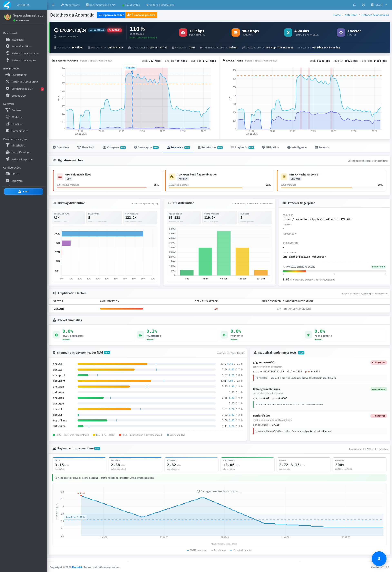392x572 pixels.
Task: Click the payload entropy score bar
Action: pos(334,271)
